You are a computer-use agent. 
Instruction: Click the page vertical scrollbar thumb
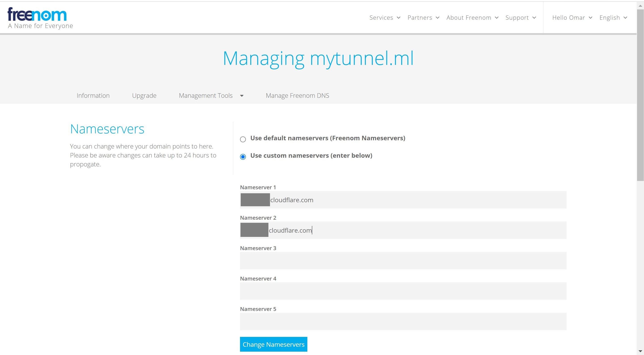tap(640, 95)
